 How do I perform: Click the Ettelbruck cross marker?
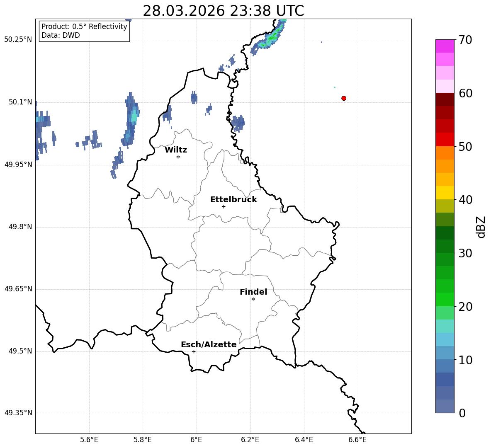(224, 206)
